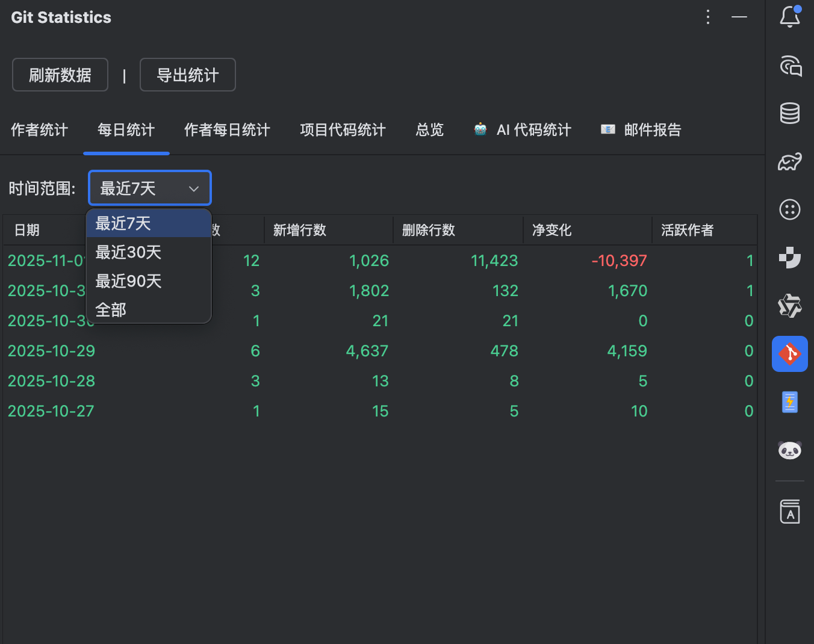Click the translation dictionary icon at sidebar bottom
Screen dimensions: 814x644
pos(789,512)
